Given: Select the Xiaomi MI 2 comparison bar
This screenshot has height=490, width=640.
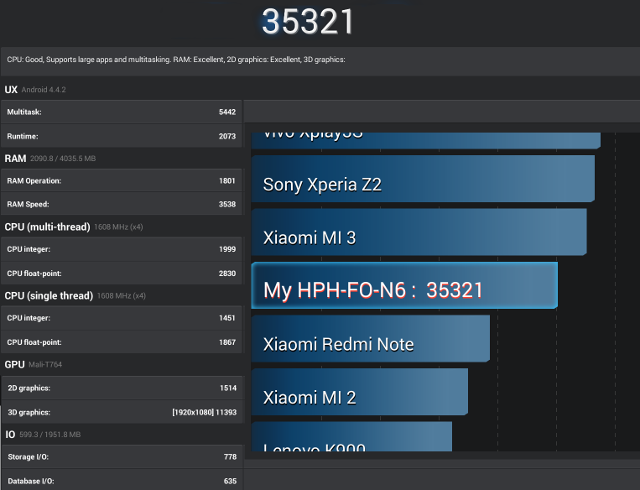Looking at the screenshot, I should tap(360, 392).
